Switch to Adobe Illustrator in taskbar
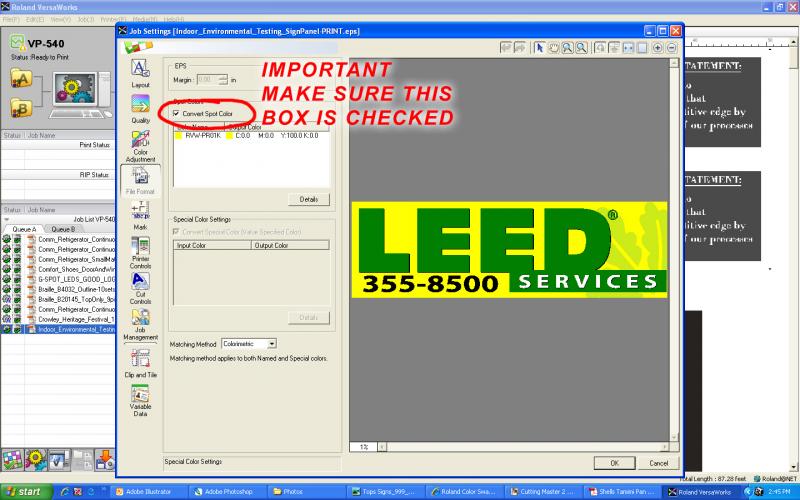This screenshot has height=500, width=800. 149,492
